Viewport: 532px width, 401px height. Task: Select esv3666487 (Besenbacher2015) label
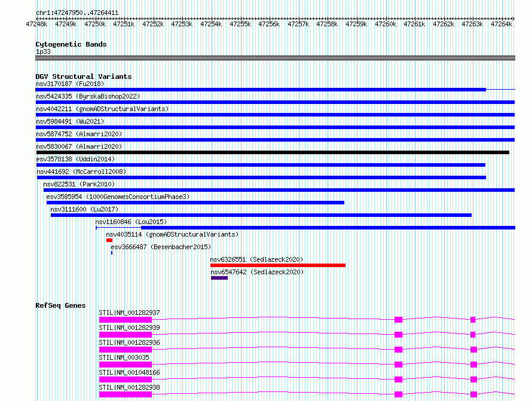tap(161, 247)
